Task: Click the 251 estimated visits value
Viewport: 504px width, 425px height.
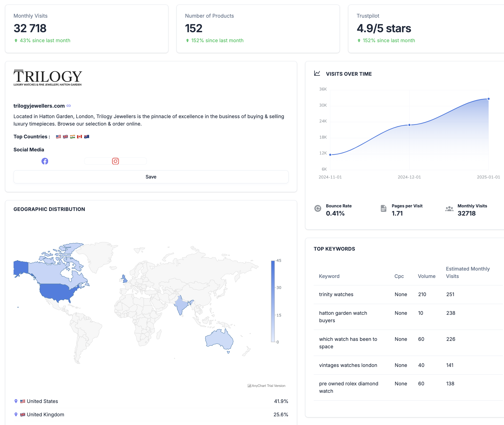Action: pyautogui.click(x=450, y=294)
